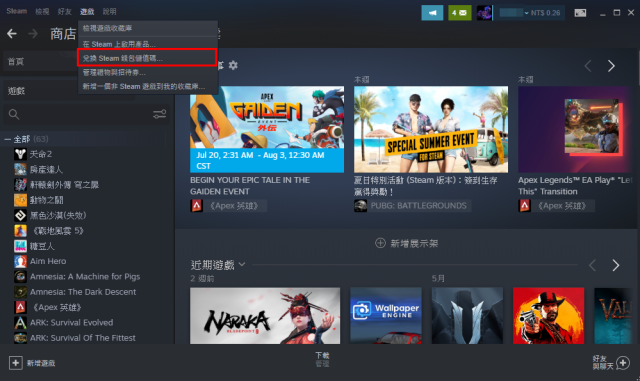Click the forward navigation arrow
The width and height of the screenshot is (640, 381).
click(33, 33)
